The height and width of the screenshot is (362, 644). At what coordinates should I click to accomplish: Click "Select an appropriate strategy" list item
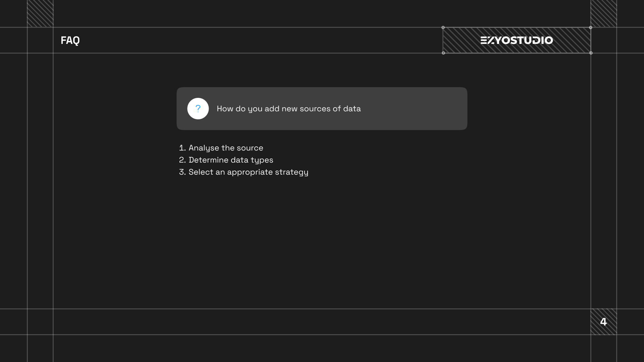coord(248,172)
